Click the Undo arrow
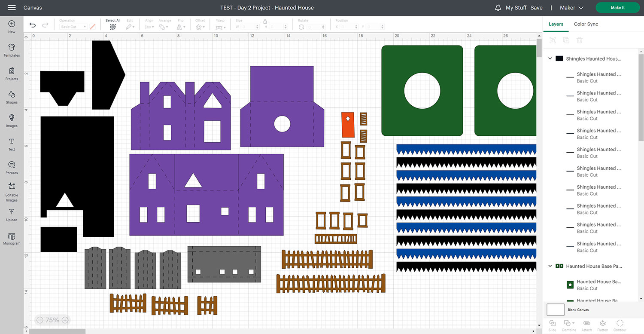This screenshot has width=644, height=334. [33, 25]
